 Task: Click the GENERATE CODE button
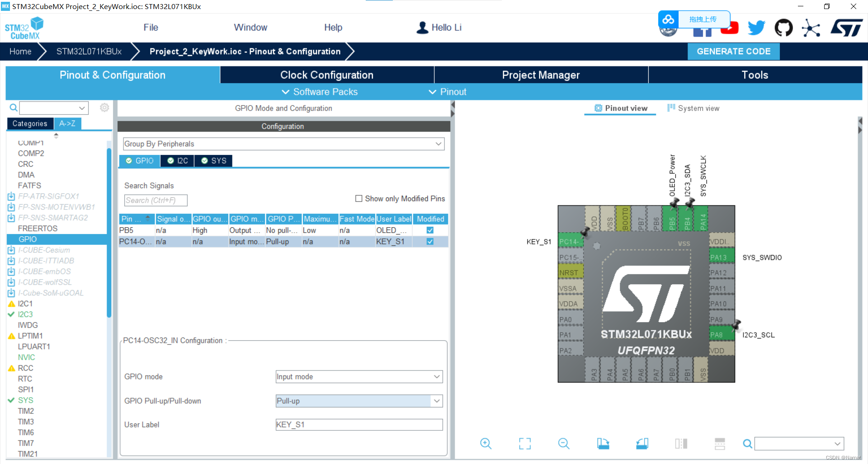733,52
